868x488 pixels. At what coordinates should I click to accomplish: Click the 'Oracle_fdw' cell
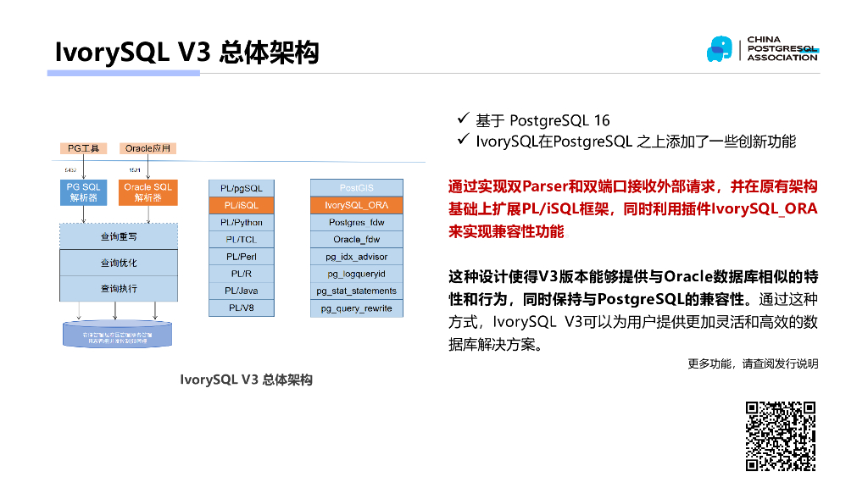coord(357,240)
